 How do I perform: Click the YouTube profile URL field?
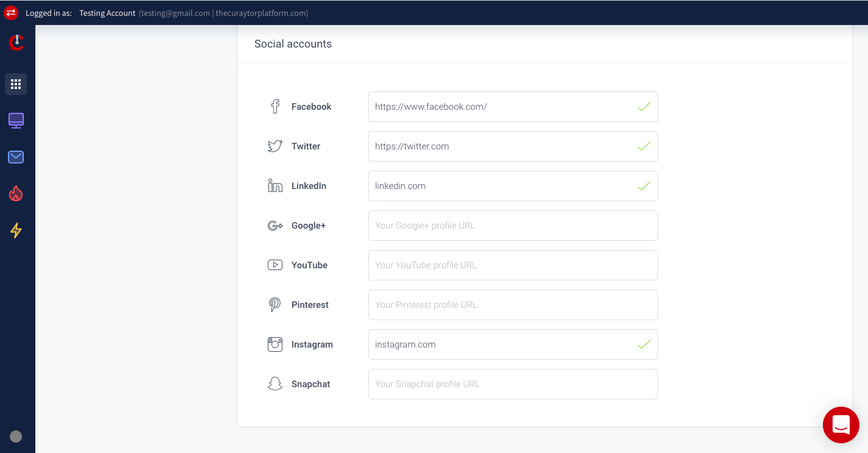[513, 265]
